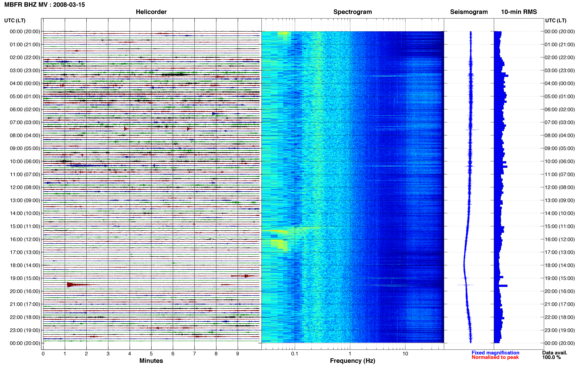
Task: Click the 4 tick label on the Minutes axis
Action: 130,354
